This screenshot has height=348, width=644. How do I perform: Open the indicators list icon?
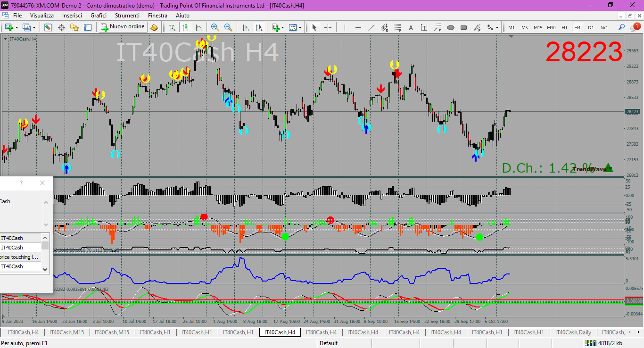coord(276,27)
